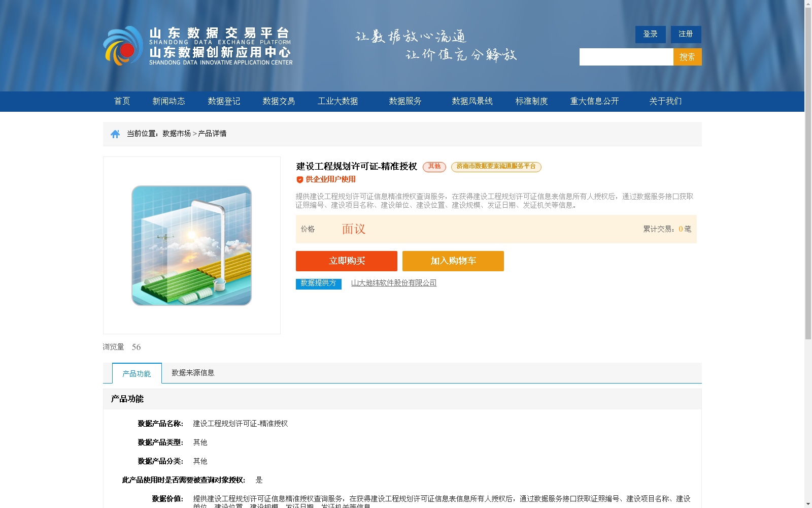Click the orange 搜索 search button
The image size is (812, 508).
pos(688,57)
